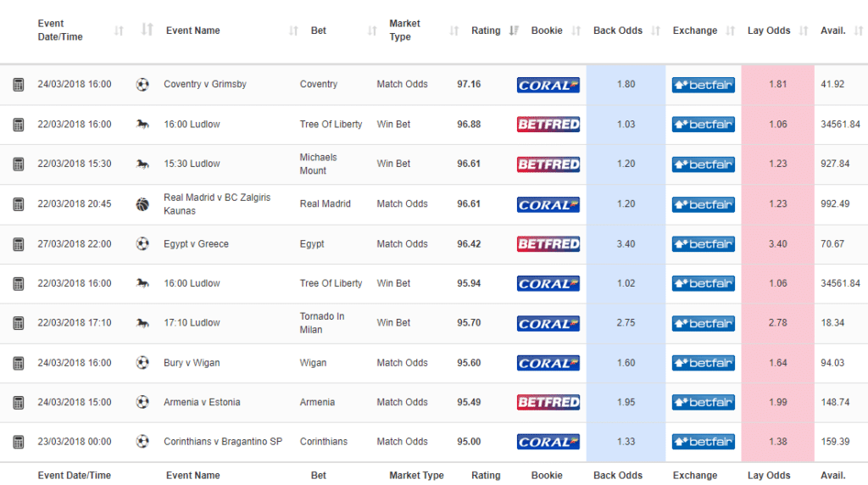Click Betfair logo in Bury v Wigan row
This screenshot has width=868, height=485.
pyautogui.click(x=703, y=363)
